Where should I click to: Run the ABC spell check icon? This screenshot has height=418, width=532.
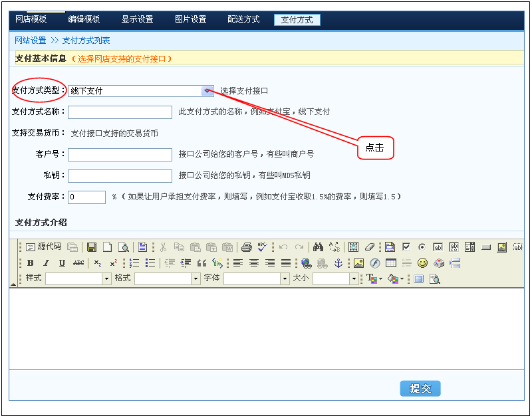click(262, 247)
